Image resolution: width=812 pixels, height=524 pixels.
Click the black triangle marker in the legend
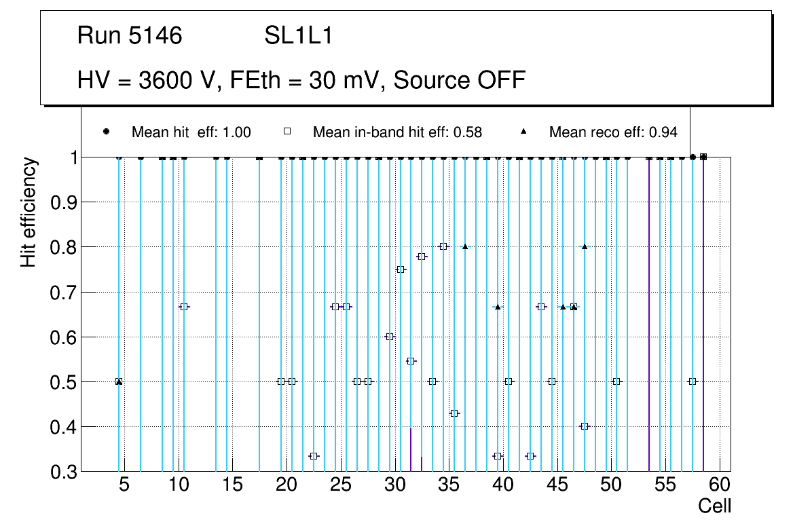[x=525, y=132]
